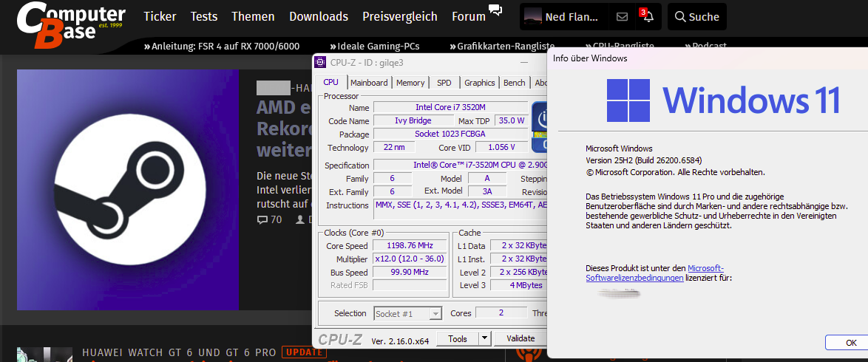Click the Ned Flanders avatar image
This screenshot has width=868, height=362.
point(533,16)
